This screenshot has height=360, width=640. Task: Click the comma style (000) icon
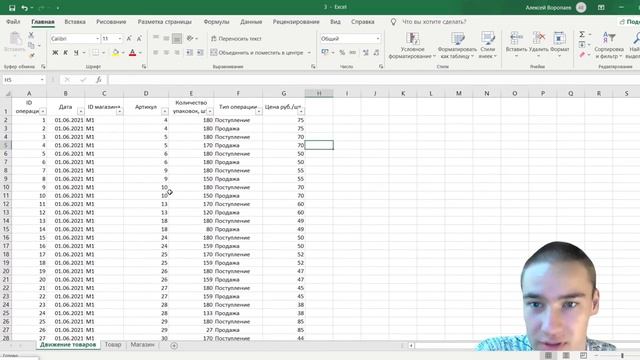point(352,53)
